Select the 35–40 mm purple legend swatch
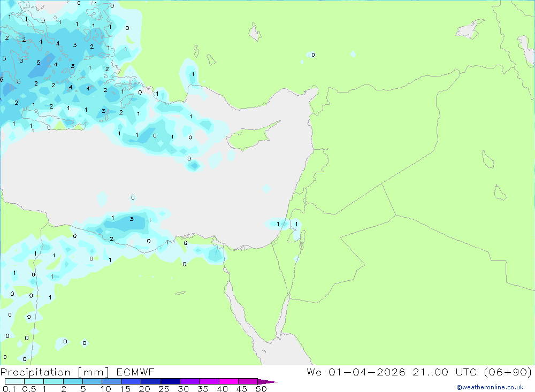The image size is (535, 392). coord(209,381)
